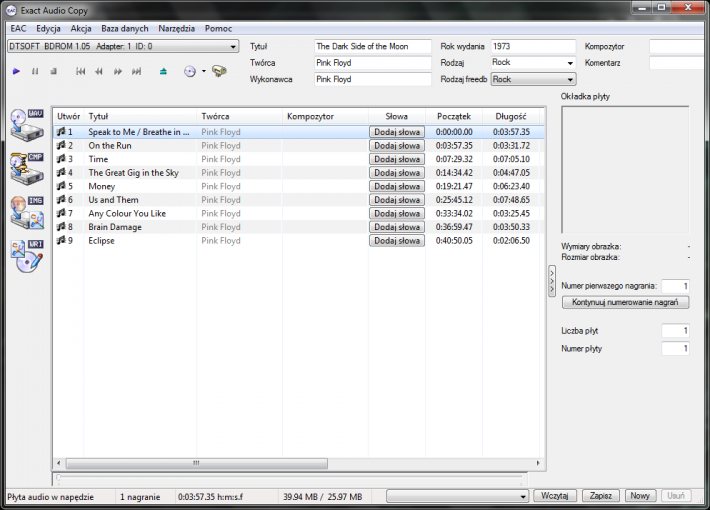Start playback with the play button

[x=16, y=71]
